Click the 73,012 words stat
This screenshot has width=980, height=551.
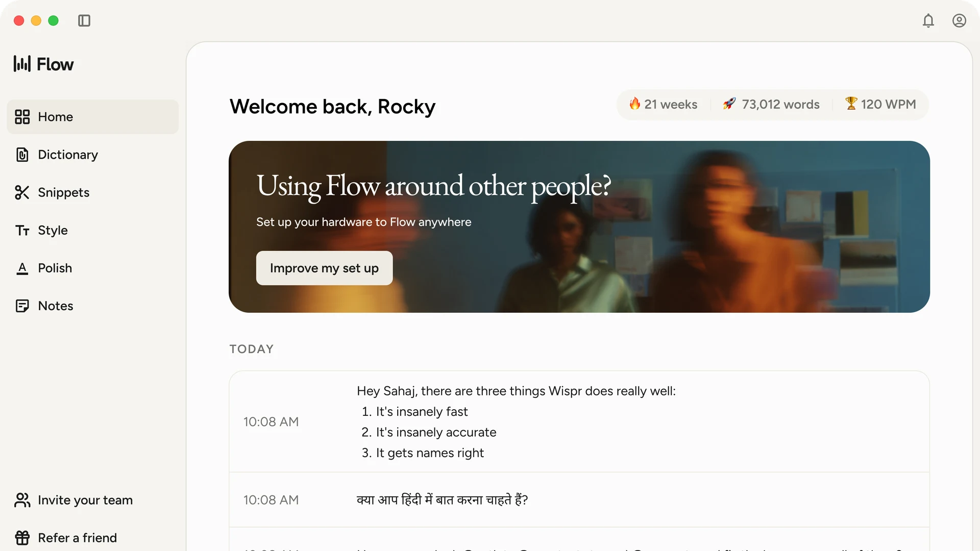point(771,104)
